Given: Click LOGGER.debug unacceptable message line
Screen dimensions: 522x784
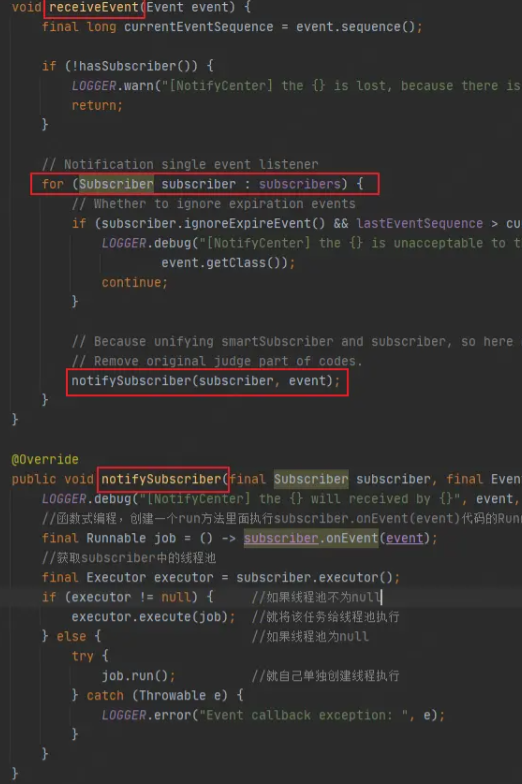Looking at the screenshot, I should point(311,243).
